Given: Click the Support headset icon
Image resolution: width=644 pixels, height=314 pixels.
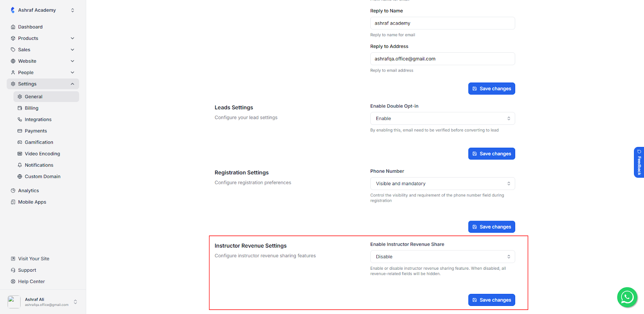Looking at the screenshot, I should (13, 270).
